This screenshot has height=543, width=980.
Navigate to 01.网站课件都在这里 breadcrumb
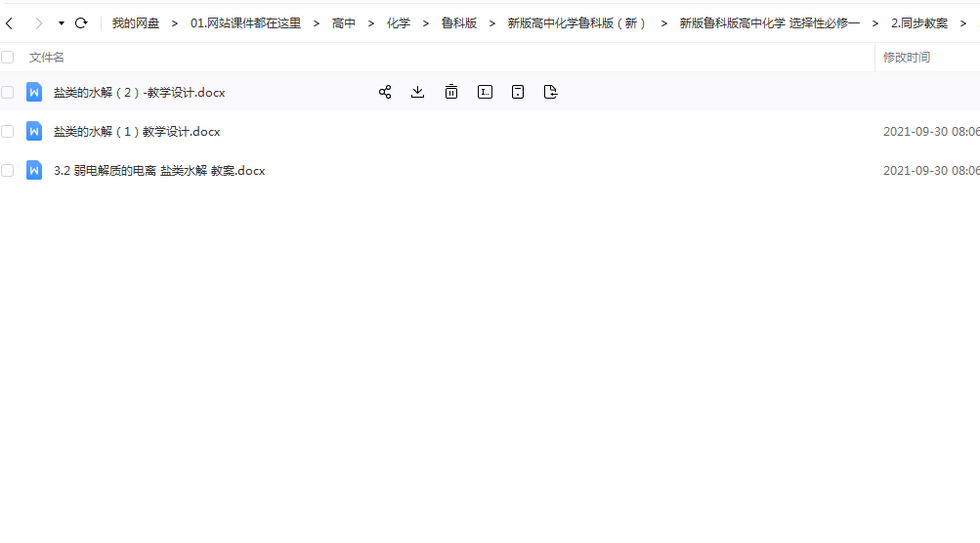tap(245, 23)
